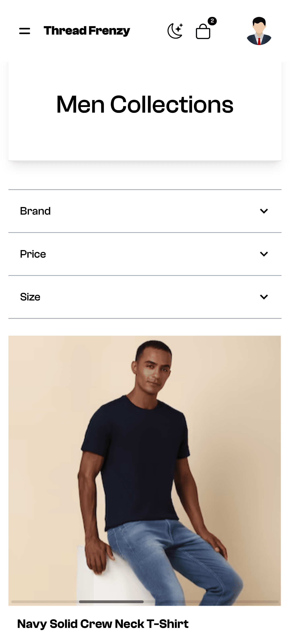Expand the Brand filter chevron
Viewport: 290px width, 644px height.
click(x=264, y=211)
